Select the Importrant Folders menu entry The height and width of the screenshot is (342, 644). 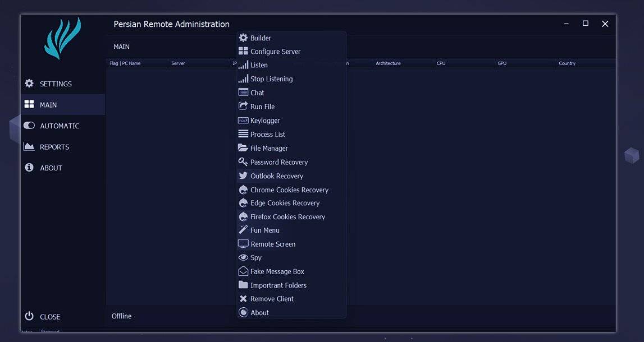[x=291, y=285]
